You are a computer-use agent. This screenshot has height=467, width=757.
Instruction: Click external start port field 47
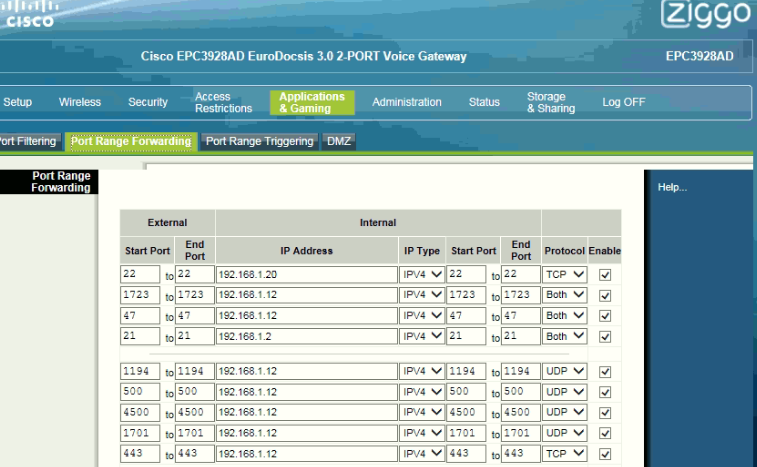click(140, 315)
